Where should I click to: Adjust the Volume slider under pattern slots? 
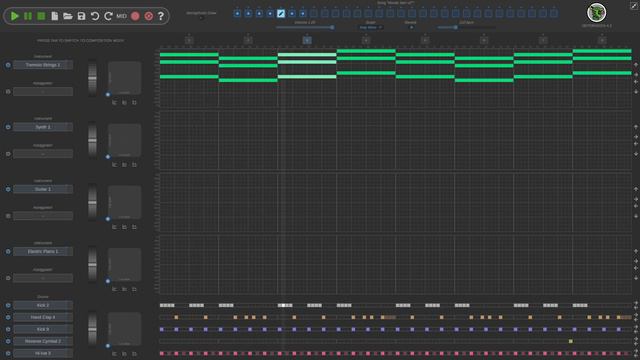point(305,27)
